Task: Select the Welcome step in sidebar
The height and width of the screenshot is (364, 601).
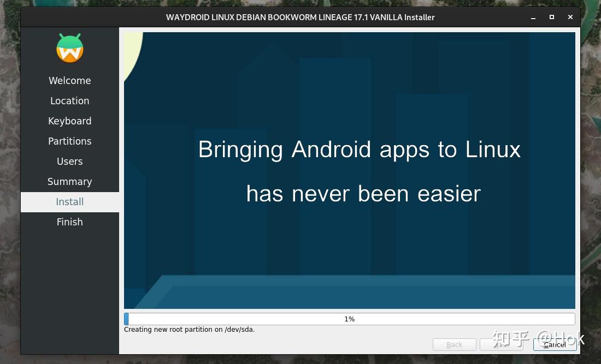Action: pos(69,80)
